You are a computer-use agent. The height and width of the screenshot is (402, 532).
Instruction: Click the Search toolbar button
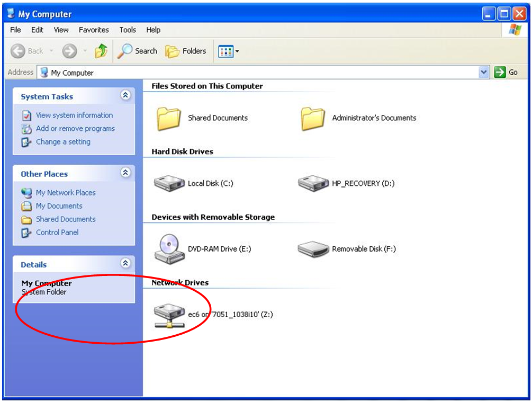(x=138, y=51)
